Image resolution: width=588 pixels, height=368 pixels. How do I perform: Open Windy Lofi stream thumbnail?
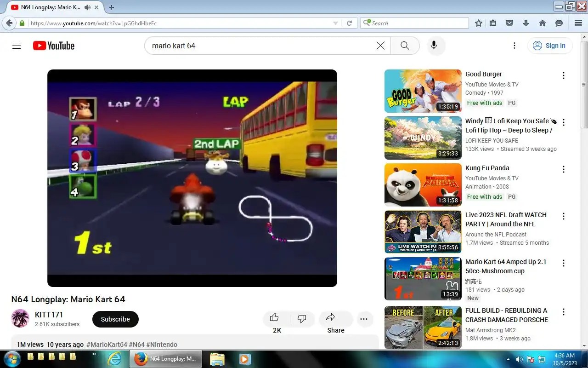click(x=423, y=138)
